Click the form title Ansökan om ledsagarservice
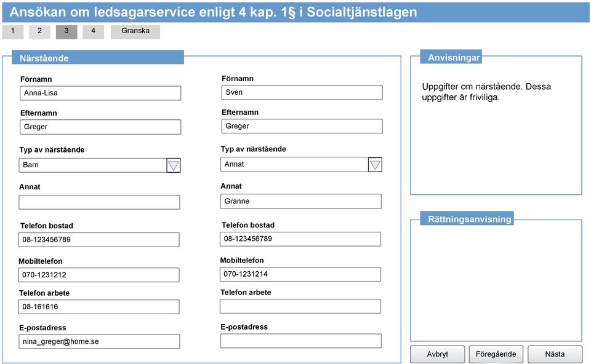The image size is (591, 364). [214, 12]
